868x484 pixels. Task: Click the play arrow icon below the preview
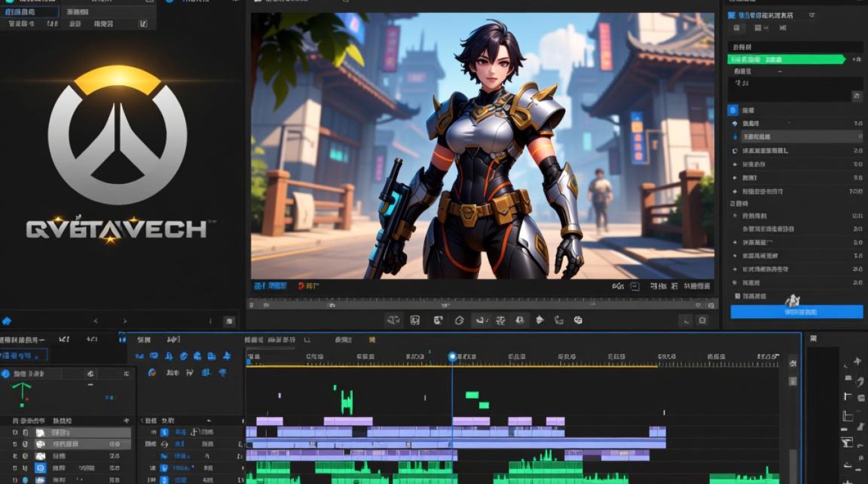(540, 319)
